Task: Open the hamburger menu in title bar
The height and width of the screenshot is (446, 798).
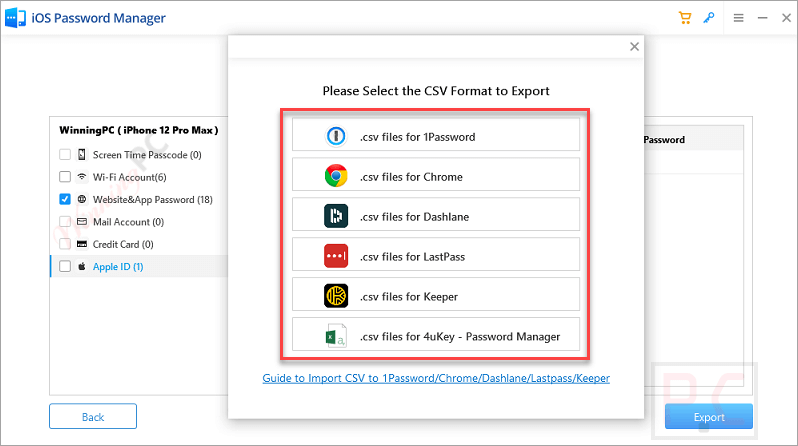Action: pos(738,18)
